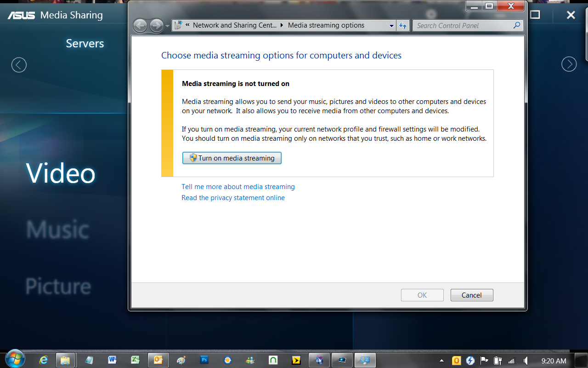
Task: Go forward using the Control Panel forward arrow
Action: [x=156, y=26]
